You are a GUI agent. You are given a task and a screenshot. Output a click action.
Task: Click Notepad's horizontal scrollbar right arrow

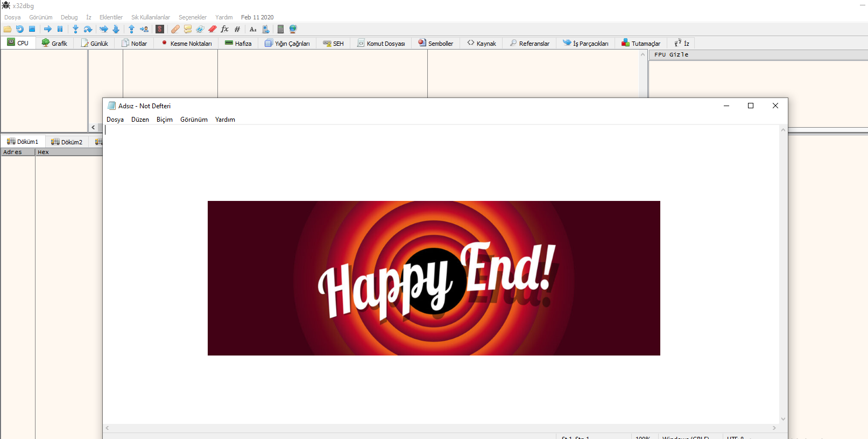tap(774, 428)
